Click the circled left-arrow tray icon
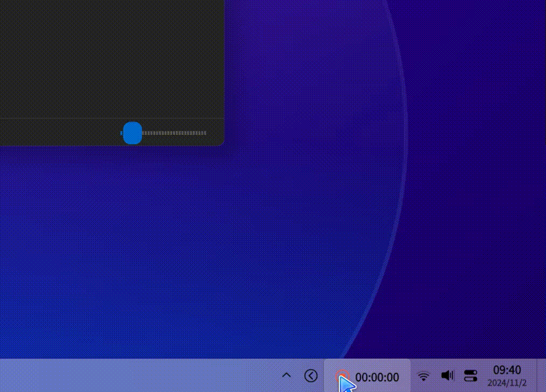Image resolution: width=546 pixels, height=392 pixels. 311,376
